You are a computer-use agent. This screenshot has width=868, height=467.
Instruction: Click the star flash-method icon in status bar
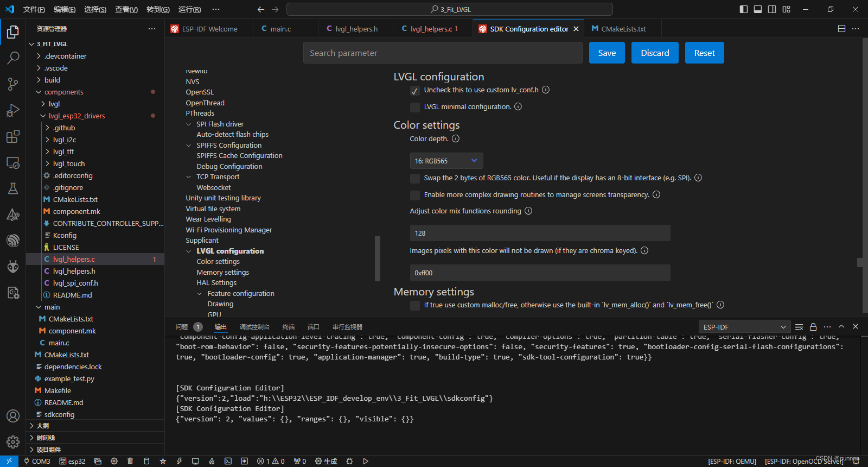point(163,461)
